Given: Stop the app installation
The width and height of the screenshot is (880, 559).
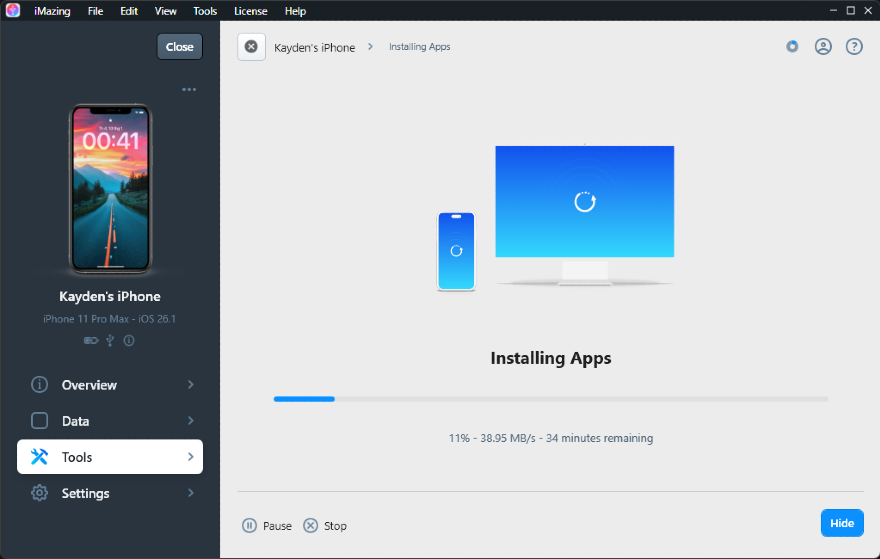Looking at the screenshot, I should click(325, 525).
